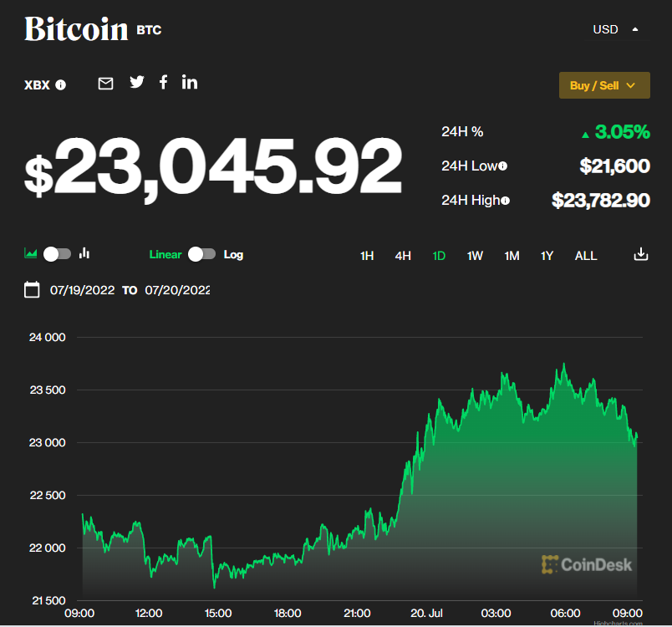Click the Facebook share icon
This screenshot has height=627, width=672.
tap(164, 82)
